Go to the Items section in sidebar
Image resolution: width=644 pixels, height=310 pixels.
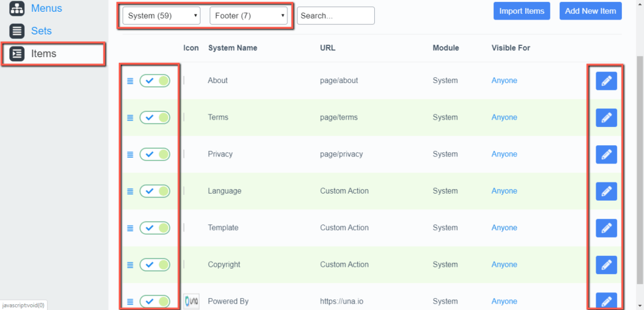click(x=53, y=53)
